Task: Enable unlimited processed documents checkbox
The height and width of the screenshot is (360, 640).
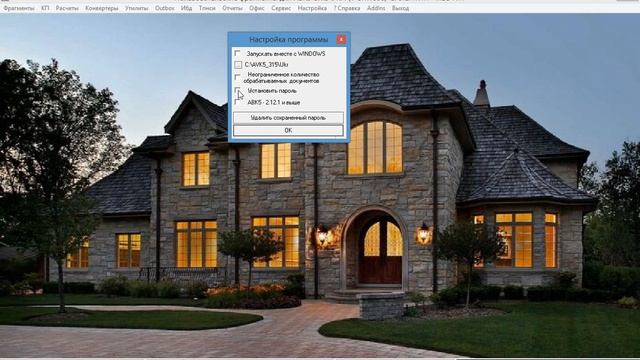Action: click(x=238, y=77)
